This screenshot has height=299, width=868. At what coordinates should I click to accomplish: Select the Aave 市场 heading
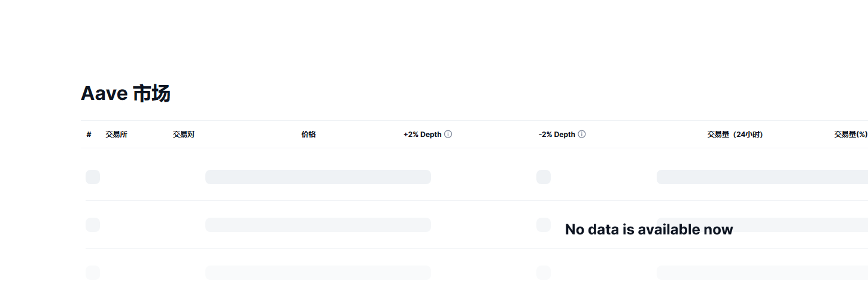(126, 94)
